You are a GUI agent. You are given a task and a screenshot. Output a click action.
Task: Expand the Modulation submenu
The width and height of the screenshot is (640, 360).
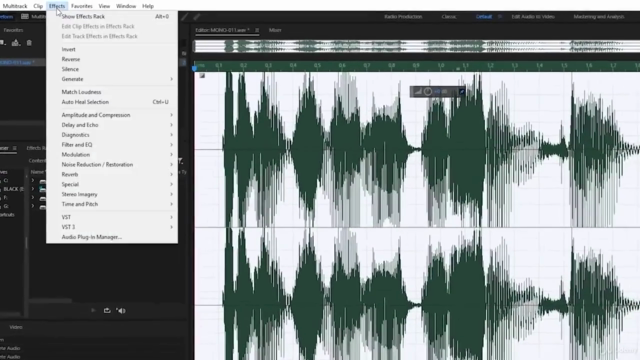click(112, 155)
